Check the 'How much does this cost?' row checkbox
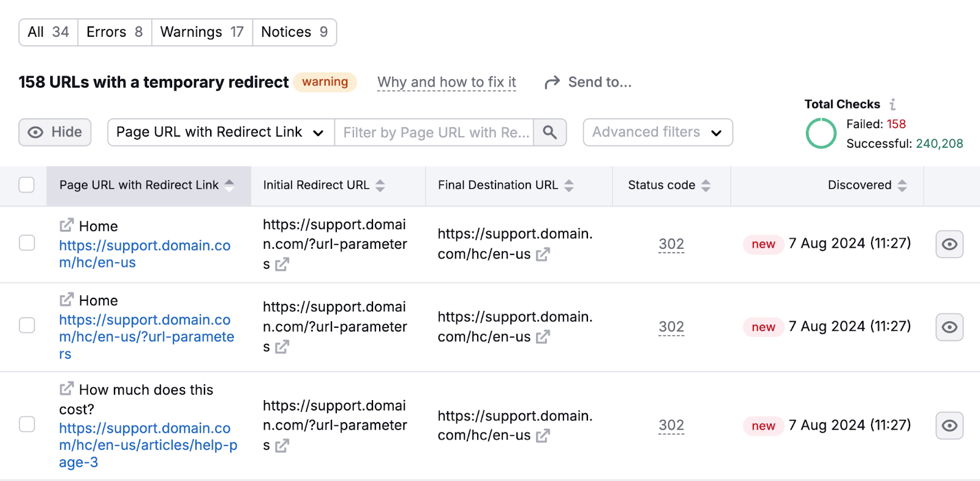980x481 pixels. click(27, 424)
